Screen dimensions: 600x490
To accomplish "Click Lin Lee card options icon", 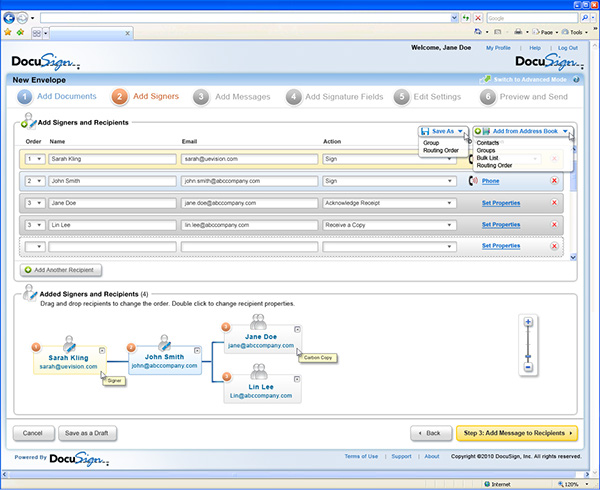I will pyautogui.click(x=297, y=379).
